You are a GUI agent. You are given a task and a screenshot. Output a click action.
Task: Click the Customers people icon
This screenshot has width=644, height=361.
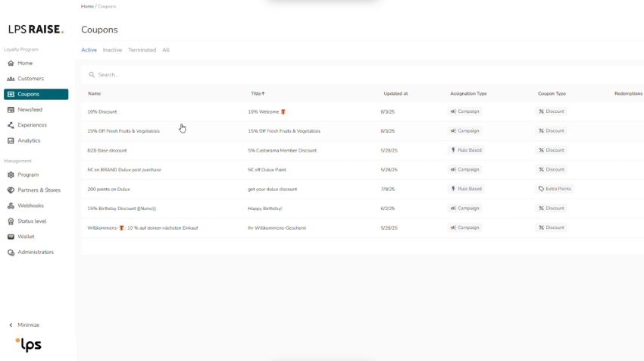pyautogui.click(x=11, y=79)
